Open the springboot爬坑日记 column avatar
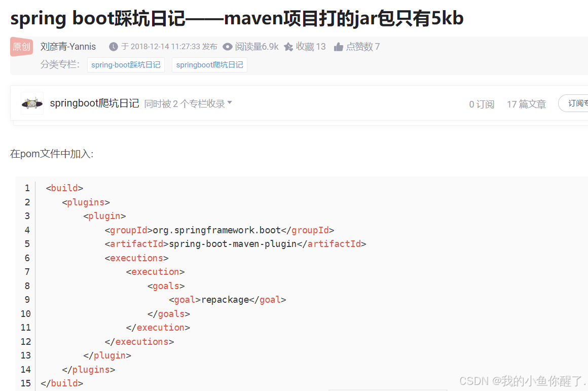The height and width of the screenshot is (391, 588). (32, 103)
